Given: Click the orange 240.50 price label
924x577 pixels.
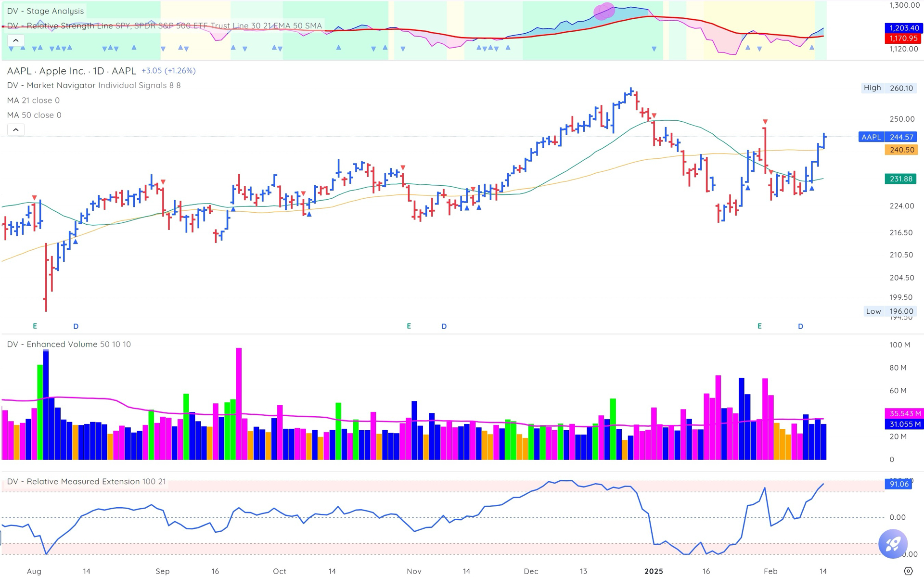Looking at the screenshot, I should pyautogui.click(x=901, y=150).
